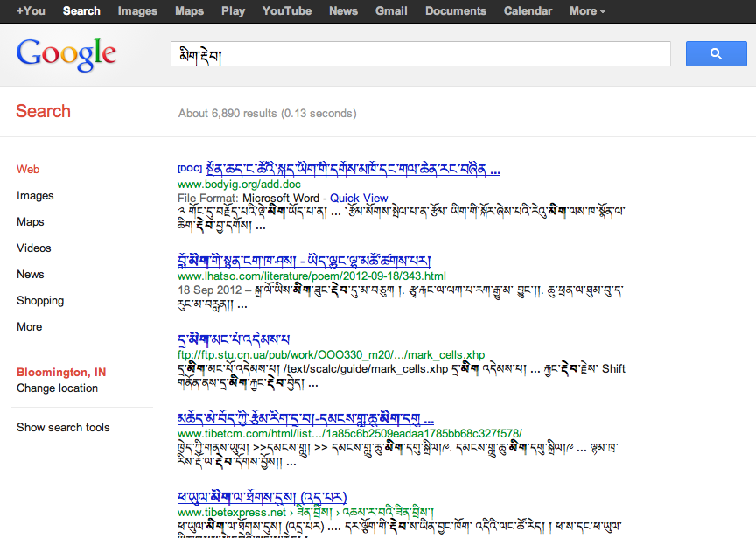756x538 pixels.
Task: Open the result title above the tibetexpress.net URL
Action: click(x=262, y=497)
